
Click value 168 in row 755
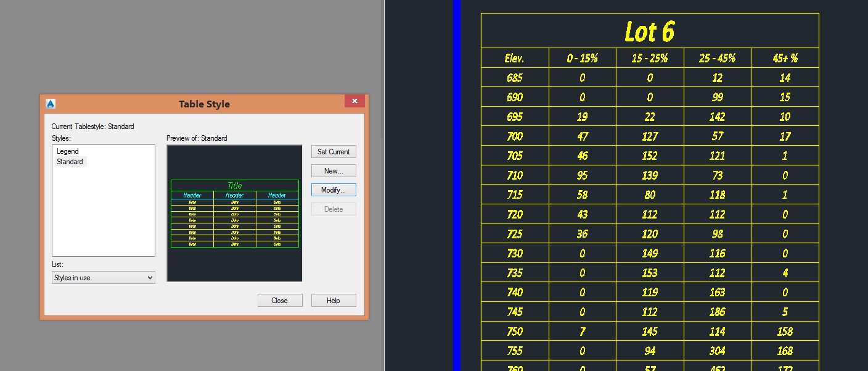coord(785,351)
